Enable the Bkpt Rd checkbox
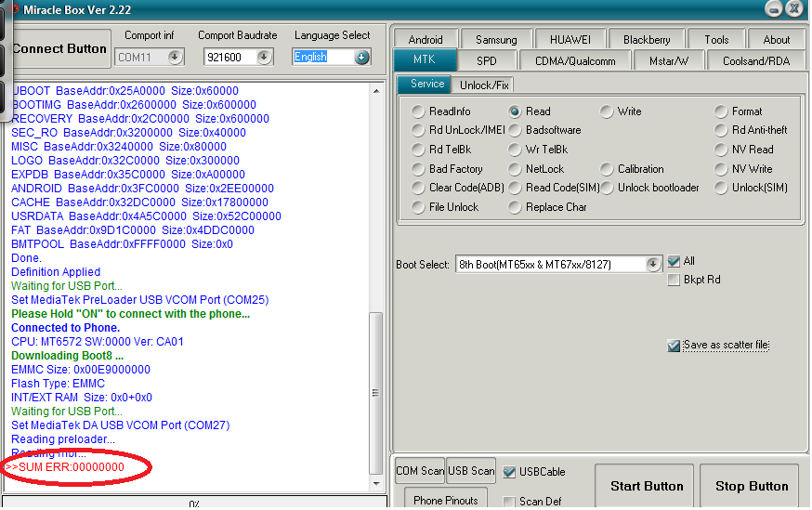 674,280
